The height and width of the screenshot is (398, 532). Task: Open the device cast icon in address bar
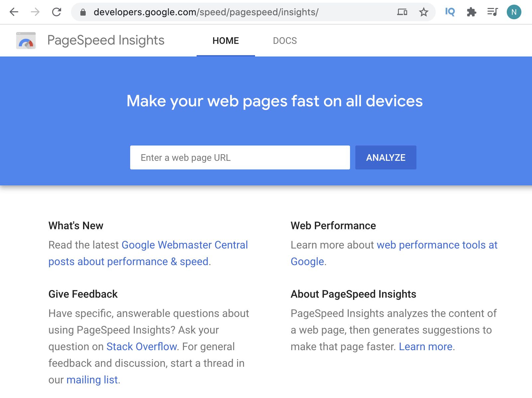(x=402, y=12)
